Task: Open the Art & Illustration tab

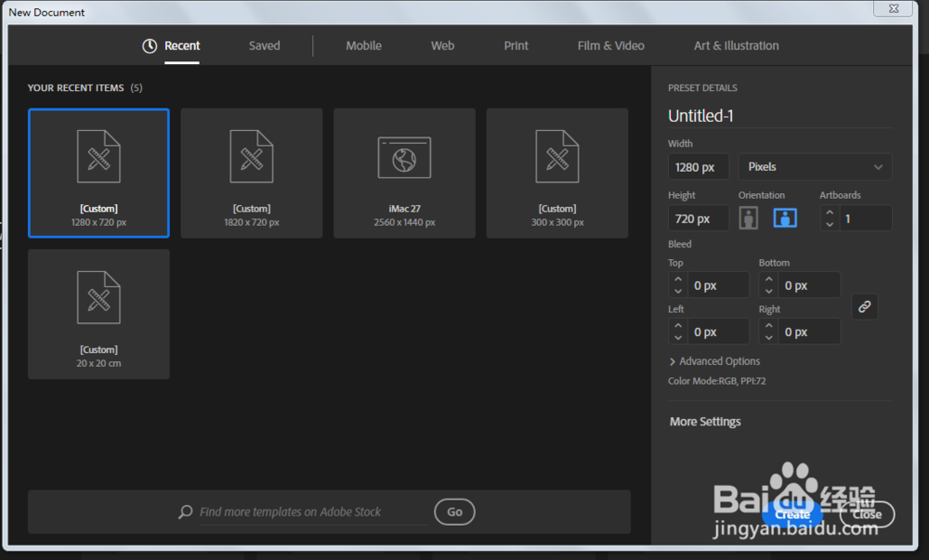Action: 737,46
